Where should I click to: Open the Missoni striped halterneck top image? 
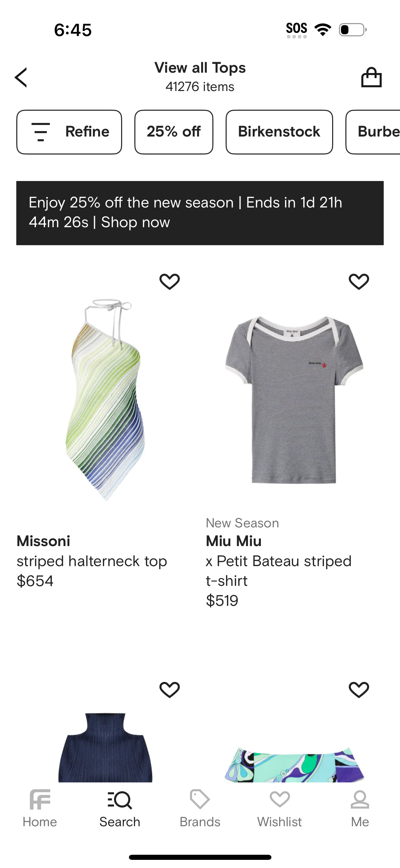pyautogui.click(x=106, y=400)
